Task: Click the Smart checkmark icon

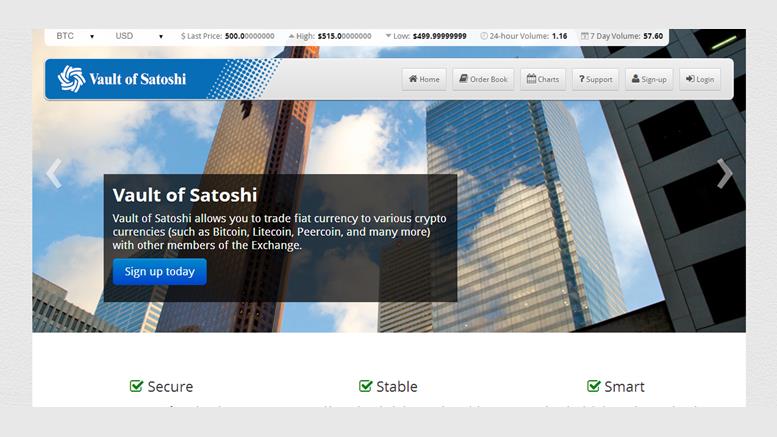Action: [x=594, y=386]
